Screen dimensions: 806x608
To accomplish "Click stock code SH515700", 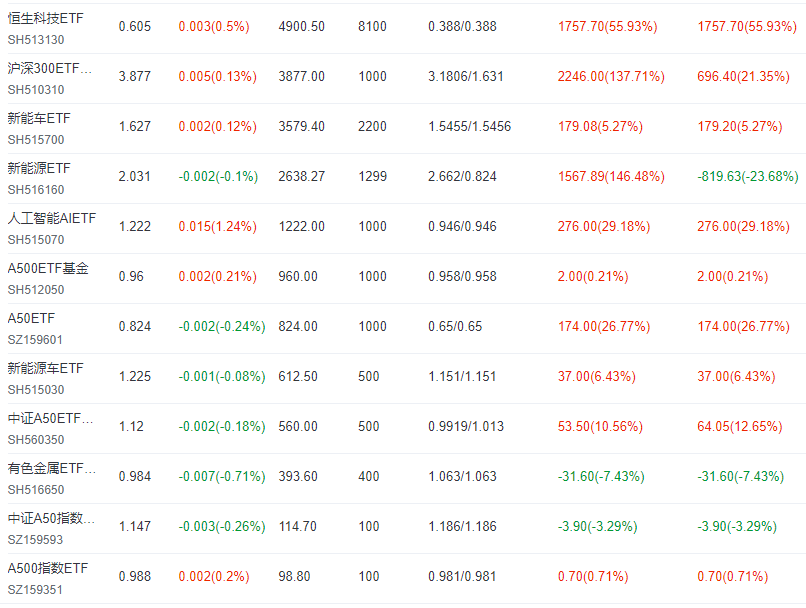I will tap(36, 139).
